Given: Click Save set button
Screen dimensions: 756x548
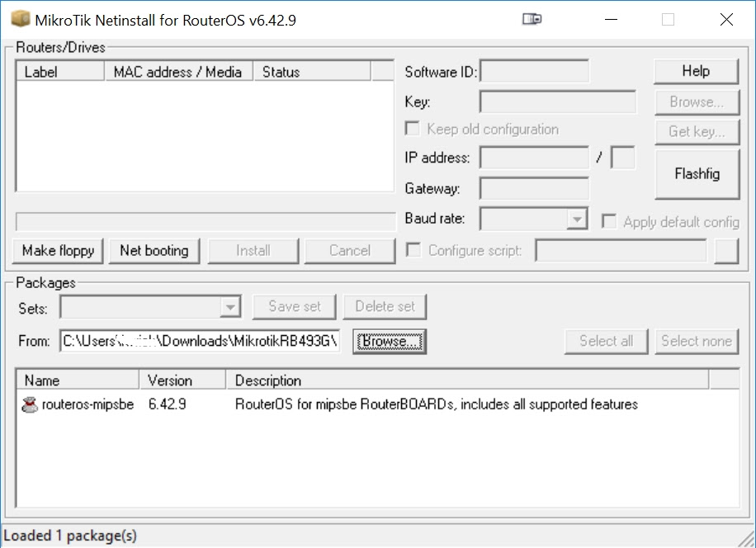Looking at the screenshot, I should (295, 306).
